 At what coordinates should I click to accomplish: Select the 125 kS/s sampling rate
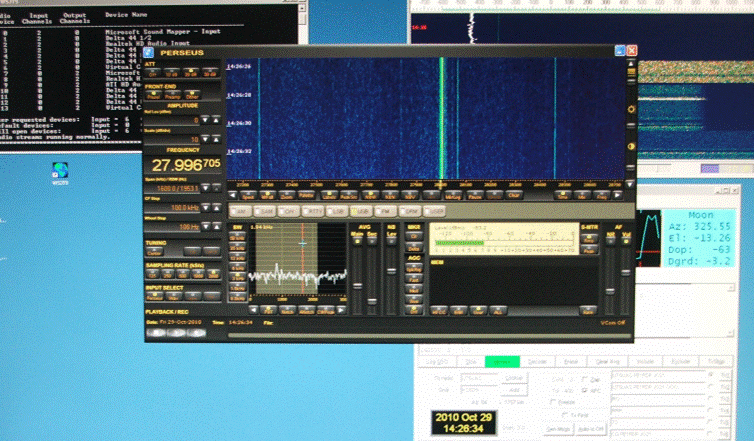(152, 275)
